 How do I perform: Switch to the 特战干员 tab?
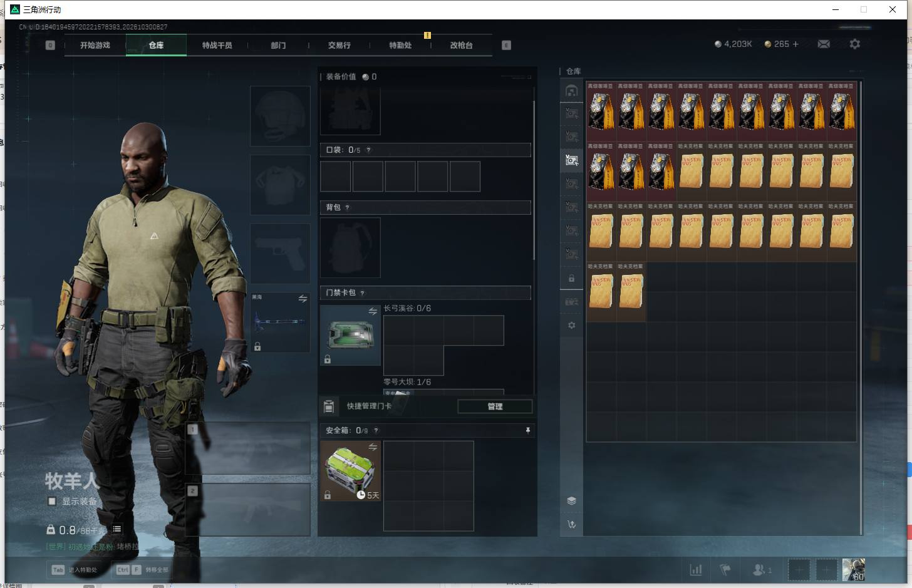pos(217,45)
